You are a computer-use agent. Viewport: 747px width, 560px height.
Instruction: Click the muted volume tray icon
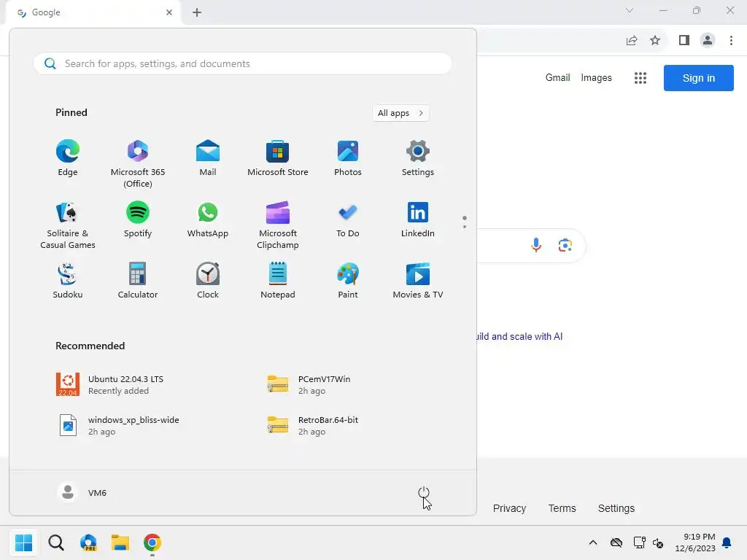point(658,542)
